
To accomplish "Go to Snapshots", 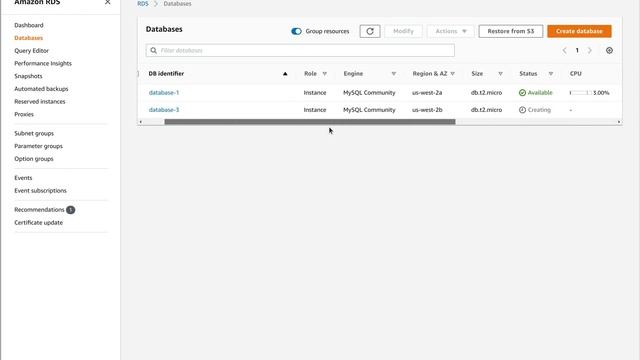I will click(x=28, y=76).
